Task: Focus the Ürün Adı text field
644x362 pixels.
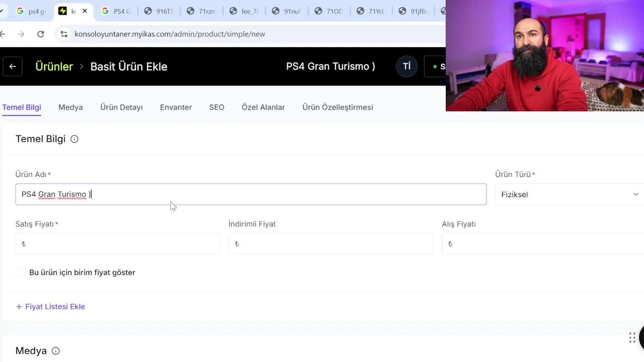Action: click(251, 195)
